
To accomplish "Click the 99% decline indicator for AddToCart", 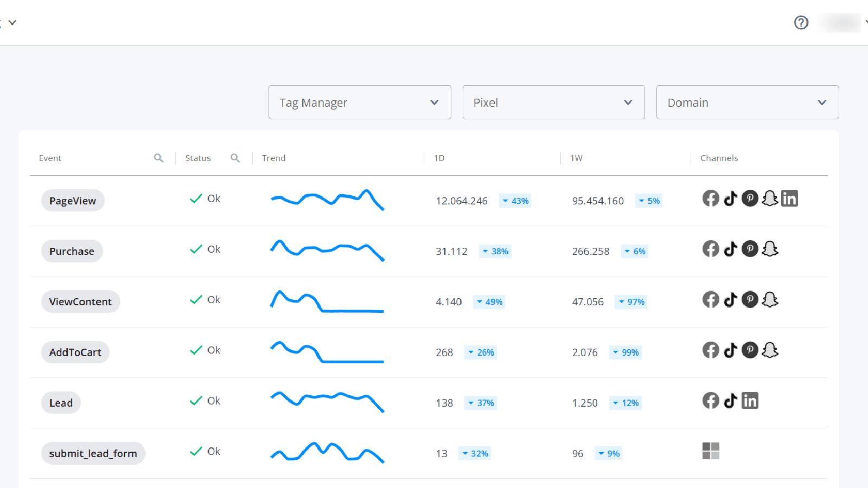I will point(625,352).
